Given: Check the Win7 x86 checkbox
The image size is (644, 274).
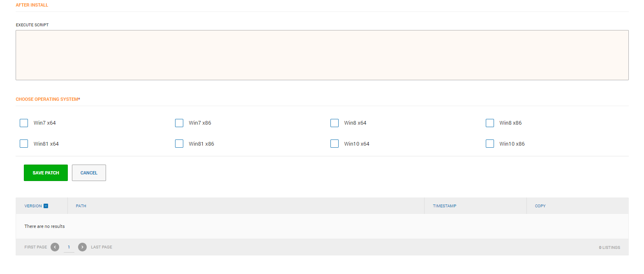Looking at the screenshot, I should coord(179,123).
